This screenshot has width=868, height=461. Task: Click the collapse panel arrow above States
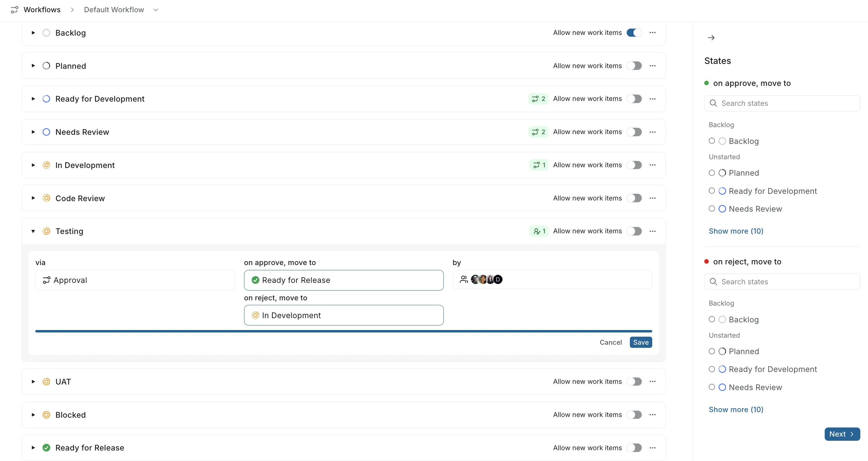coord(711,37)
